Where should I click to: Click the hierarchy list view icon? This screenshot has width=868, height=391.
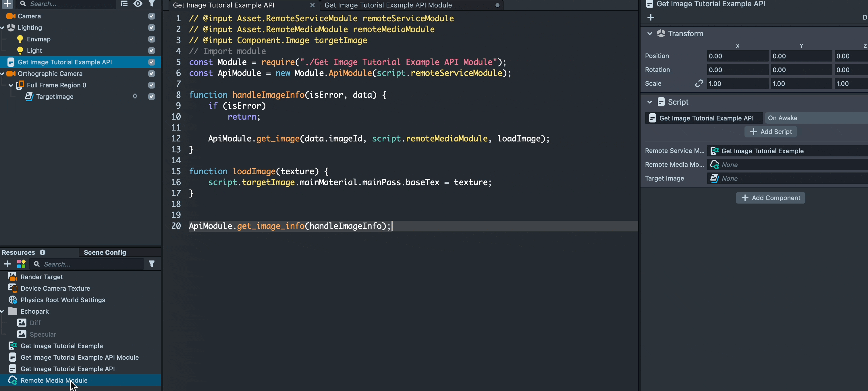(124, 3)
